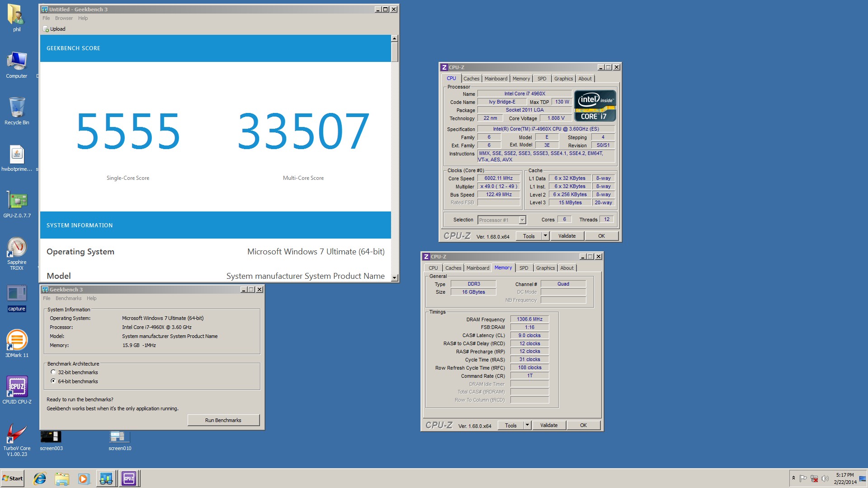Switch to About tab in upper CPU-Z

pyautogui.click(x=585, y=79)
